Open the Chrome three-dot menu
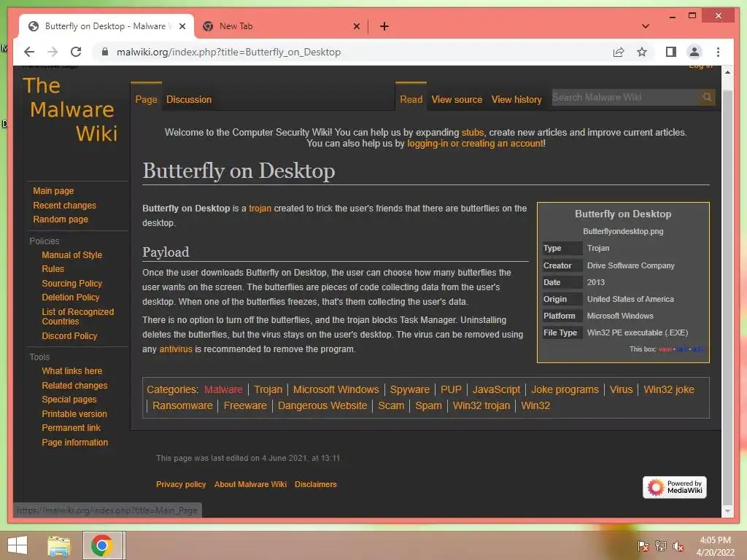The height and width of the screenshot is (560, 747). 718,52
